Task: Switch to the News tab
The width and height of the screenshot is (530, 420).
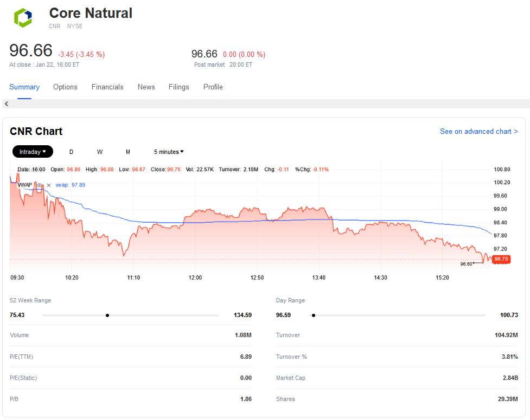Action: click(146, 87)
